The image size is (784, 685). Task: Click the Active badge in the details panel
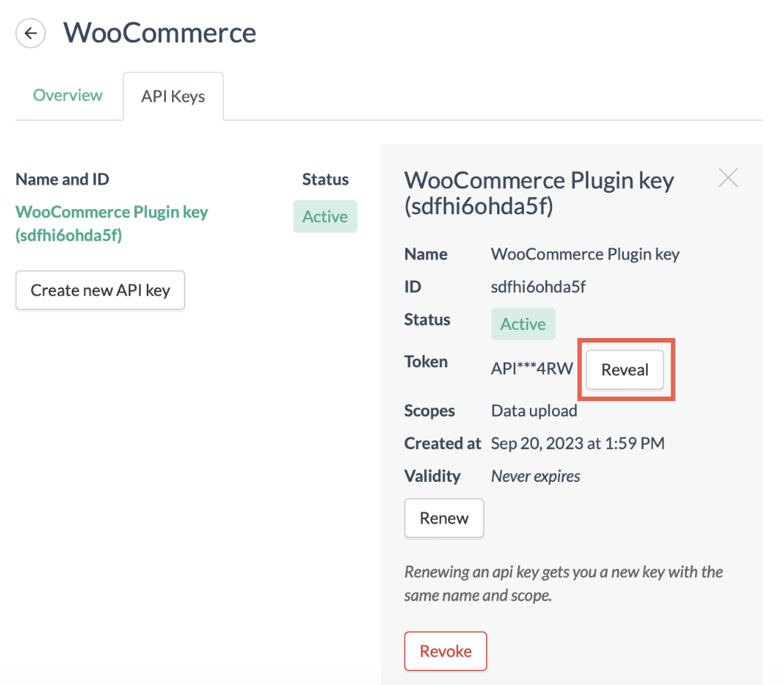522,323
